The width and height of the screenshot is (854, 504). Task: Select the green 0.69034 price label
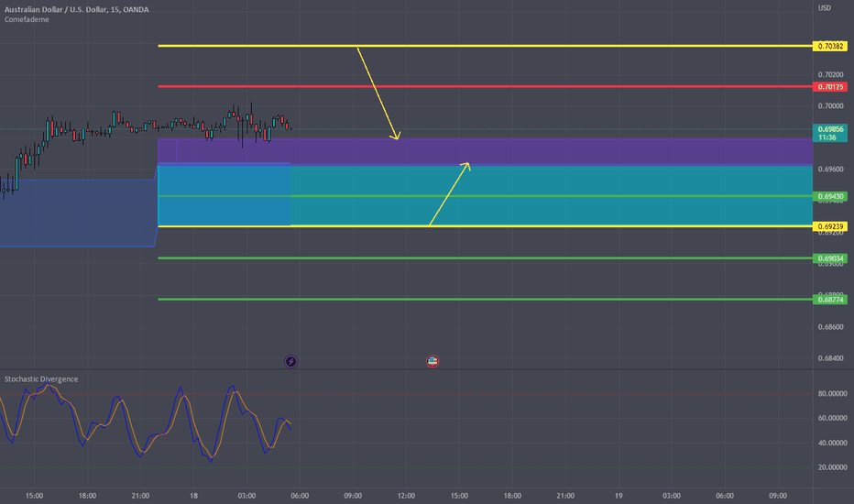(830, 258)
